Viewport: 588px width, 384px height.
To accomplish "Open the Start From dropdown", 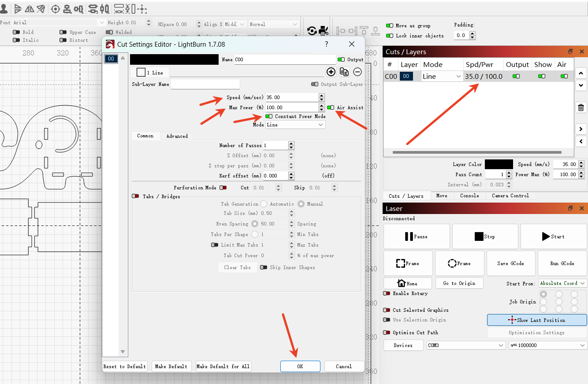I will tap(563, 283).
